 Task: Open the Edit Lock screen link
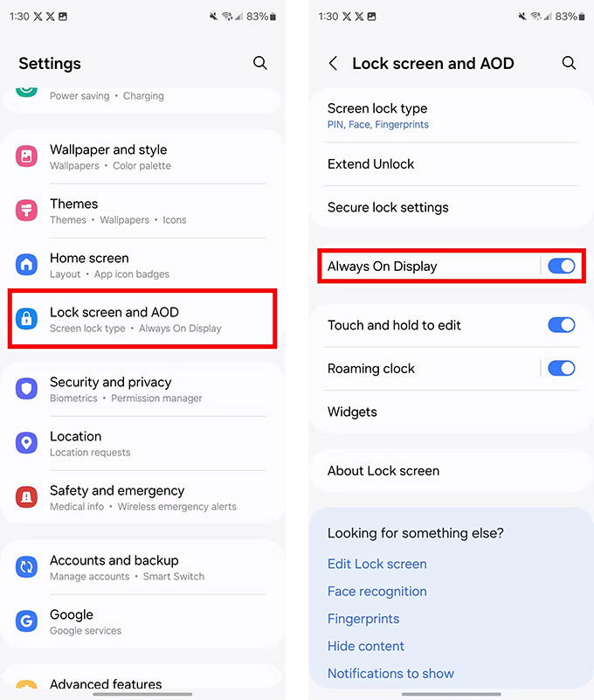(377, 564)
